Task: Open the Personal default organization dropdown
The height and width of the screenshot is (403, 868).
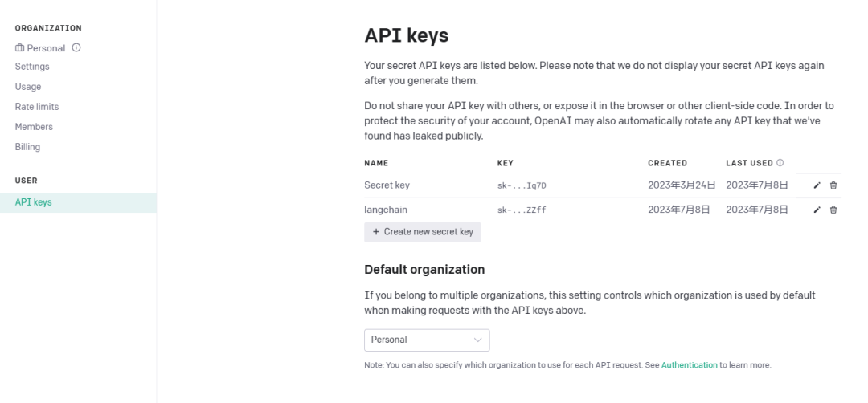Action: pos(427,340)
